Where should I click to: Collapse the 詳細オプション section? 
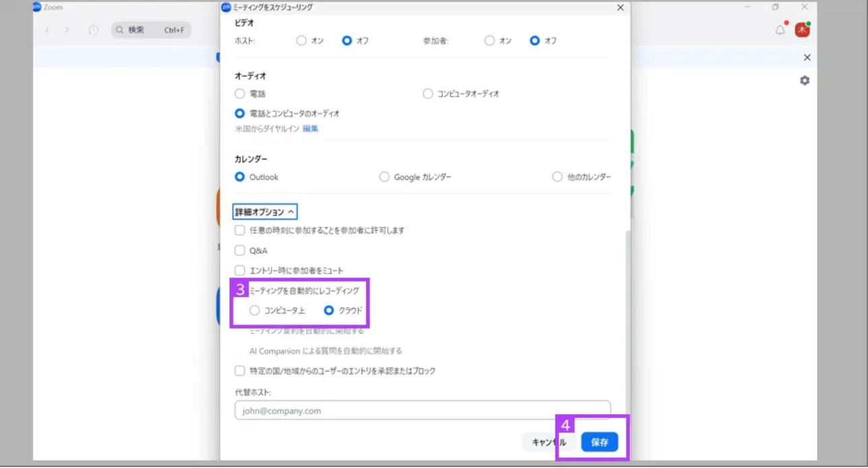coord(265,212)
